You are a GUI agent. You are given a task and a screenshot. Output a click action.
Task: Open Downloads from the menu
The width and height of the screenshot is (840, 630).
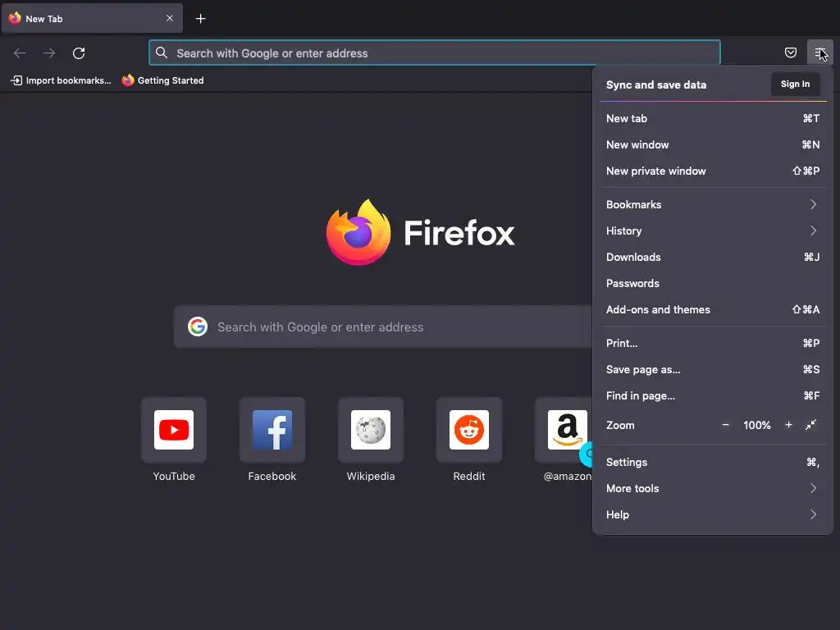(x=713, y=257)
